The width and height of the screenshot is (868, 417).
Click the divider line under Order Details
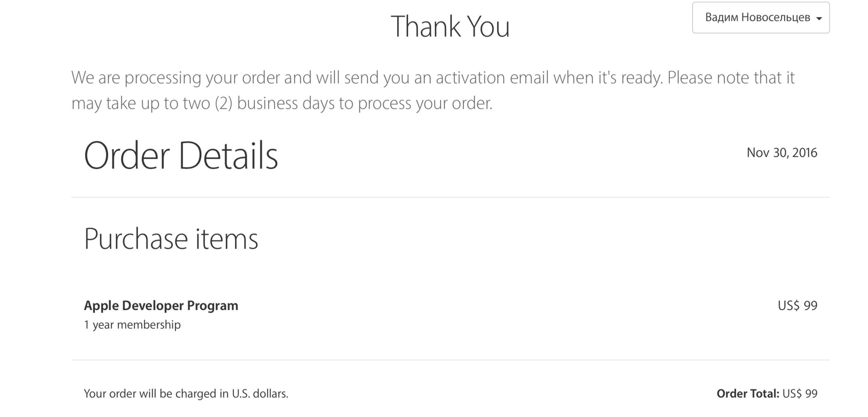pos(450,197)
